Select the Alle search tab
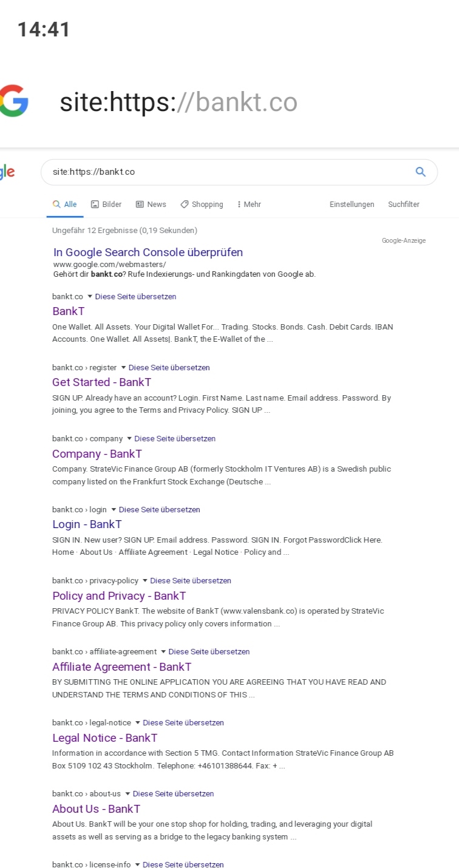The image size is (459, 868). pyautogui.click(x=65, y=205)
